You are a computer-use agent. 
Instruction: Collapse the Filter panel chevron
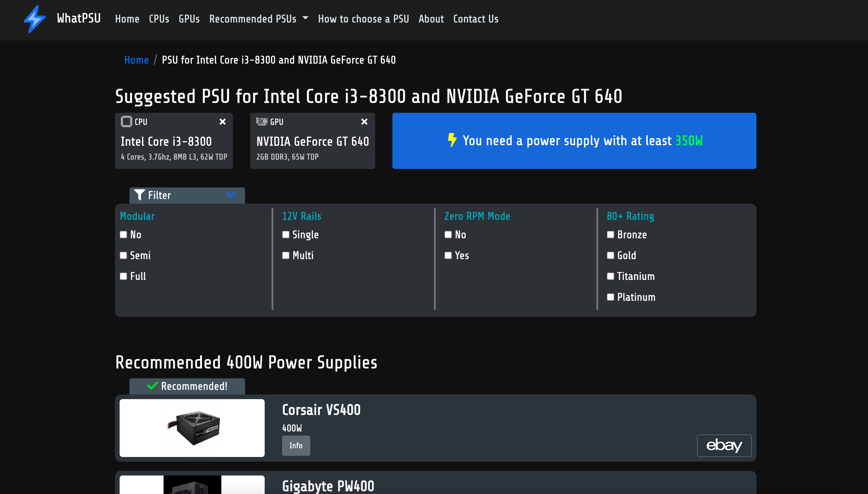coord(231,195)
